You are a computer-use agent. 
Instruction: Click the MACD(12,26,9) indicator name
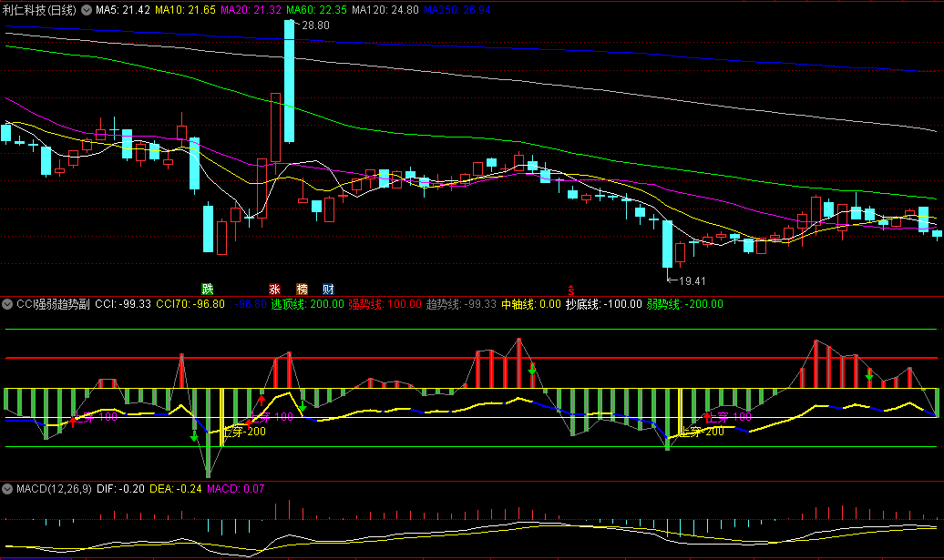tap(54, 489)
